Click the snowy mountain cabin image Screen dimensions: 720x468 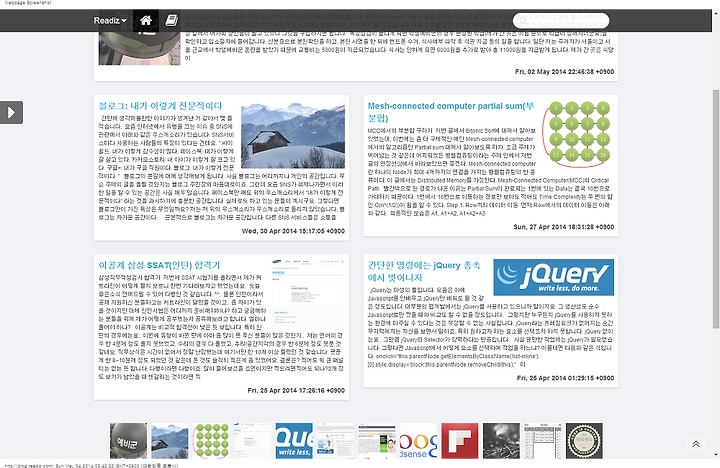point(293,135)
